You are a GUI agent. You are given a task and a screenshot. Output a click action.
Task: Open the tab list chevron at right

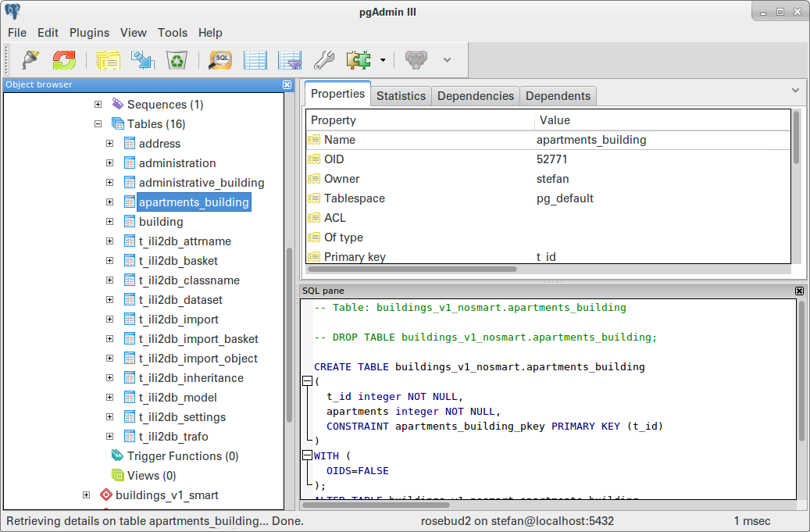(x=795, y=91)
